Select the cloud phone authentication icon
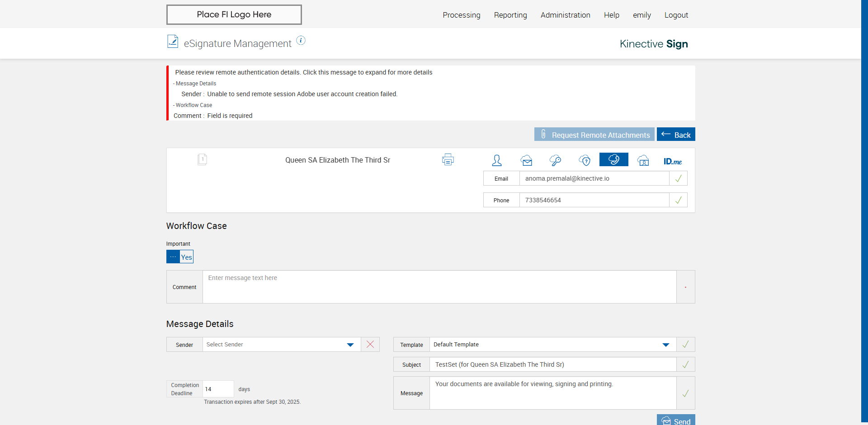The image size is (868, 425). (613, 159)
